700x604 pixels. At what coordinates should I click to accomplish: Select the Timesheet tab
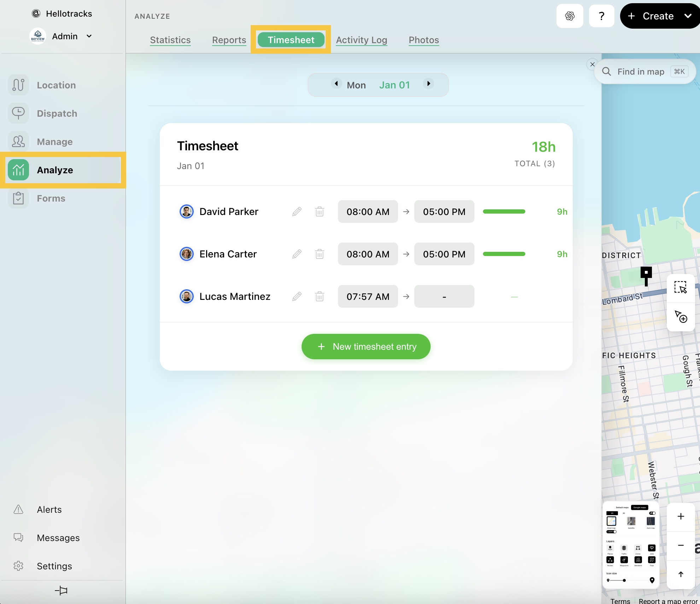291,40
